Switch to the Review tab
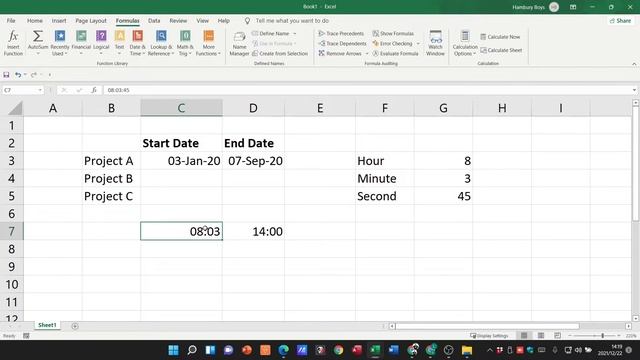This screenshot has width=640, height=360. pyautogui.click(x=178, y=20)
